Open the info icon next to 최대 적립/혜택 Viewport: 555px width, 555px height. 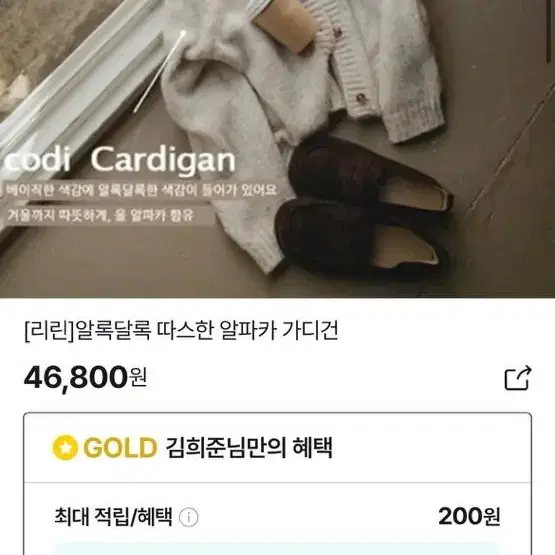(x=189, y=517)
